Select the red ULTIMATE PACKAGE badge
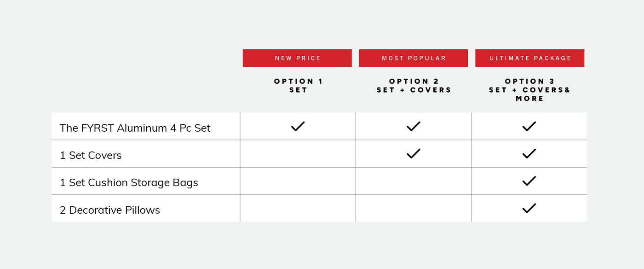 (530, 58)
